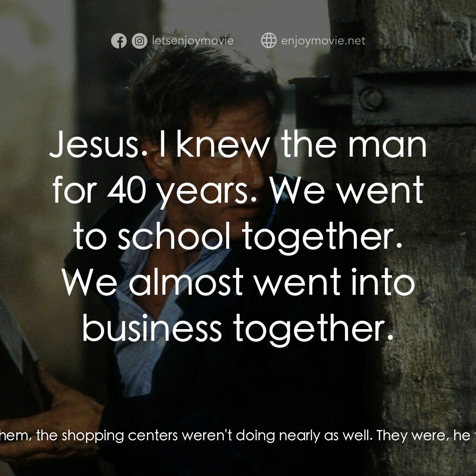Click the Facebook logo icon
The image size is (476, 476).
119,41
